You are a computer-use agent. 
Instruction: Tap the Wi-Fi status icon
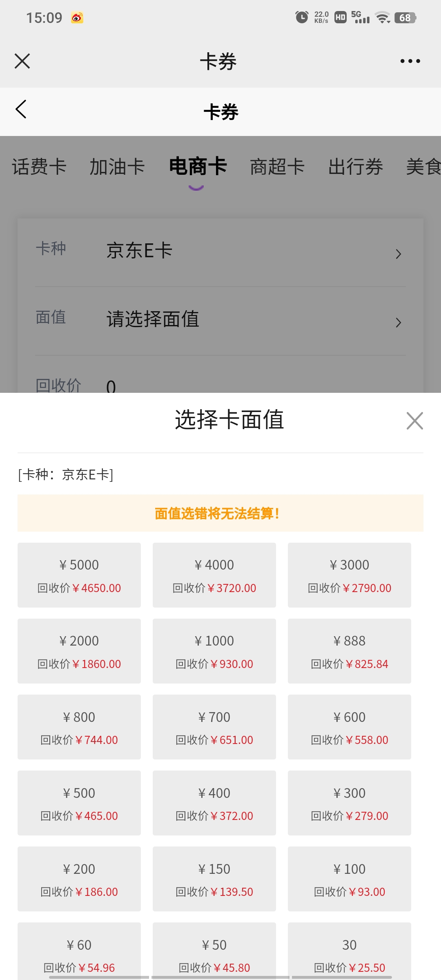click(x=383, y=18)
